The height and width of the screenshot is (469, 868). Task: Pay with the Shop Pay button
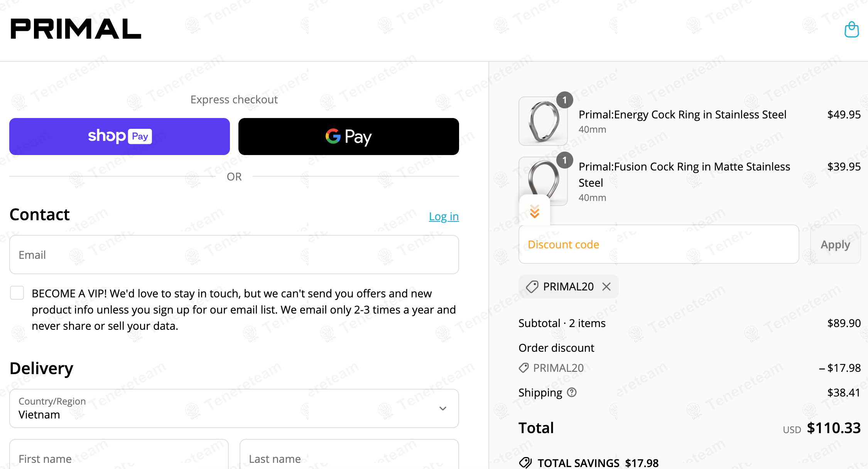(x=120, y=137)
